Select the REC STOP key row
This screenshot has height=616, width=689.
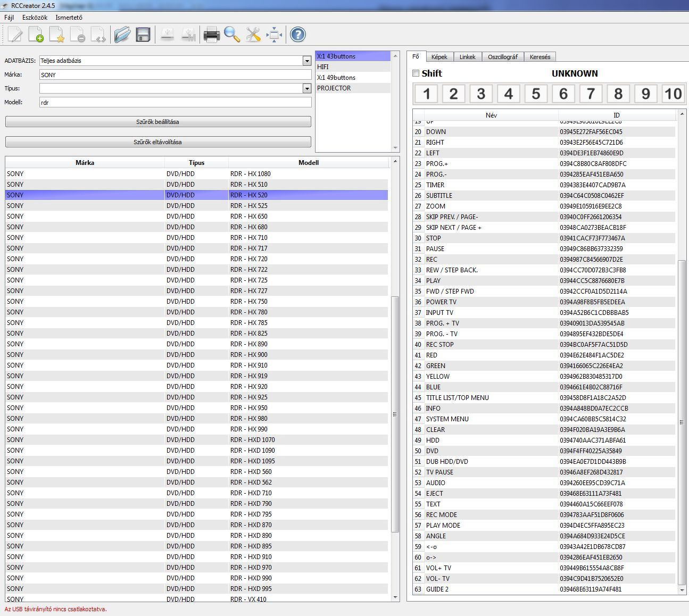(544, 345)
